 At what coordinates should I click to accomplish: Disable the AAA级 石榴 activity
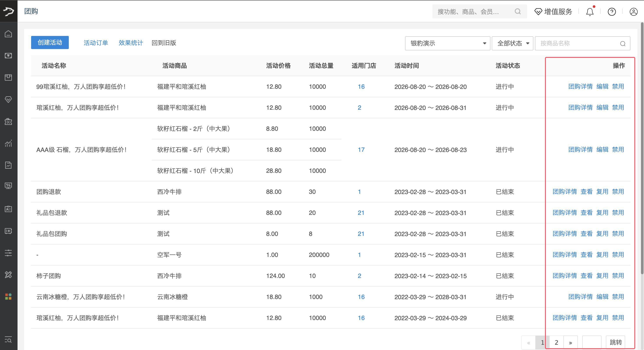pos(618,150)
